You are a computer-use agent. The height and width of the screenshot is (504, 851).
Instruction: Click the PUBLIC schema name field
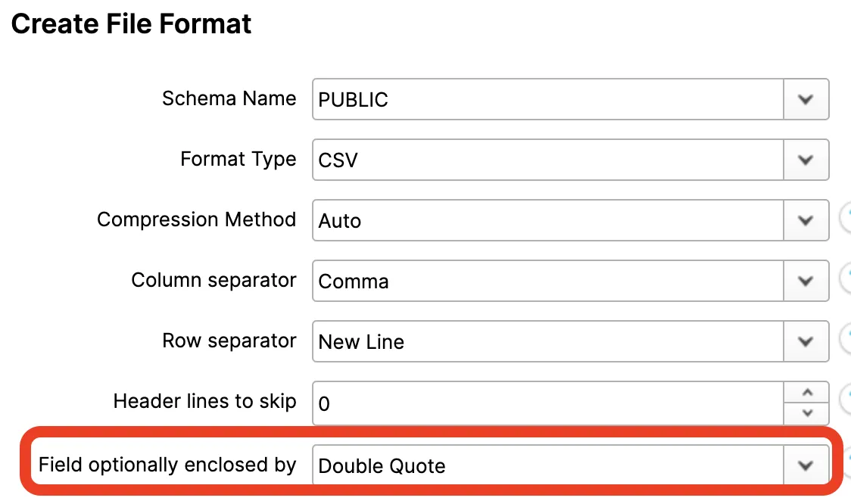point(547,99)
